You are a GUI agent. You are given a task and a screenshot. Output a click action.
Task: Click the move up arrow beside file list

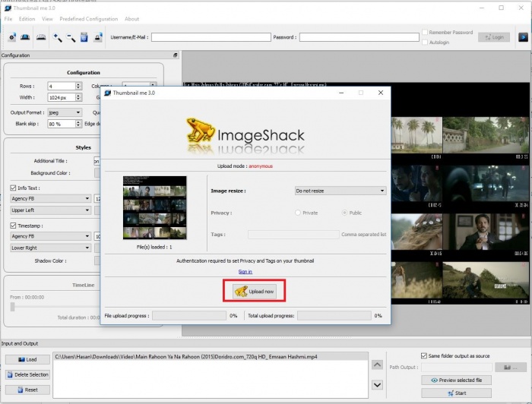[x=378, y=365]
